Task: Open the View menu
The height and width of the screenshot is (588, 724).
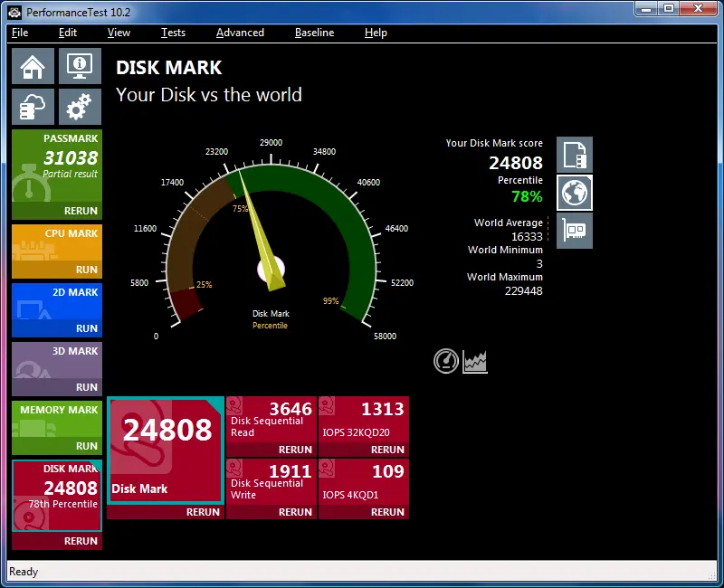Action: pyautogui.click(x=119, y=33)
